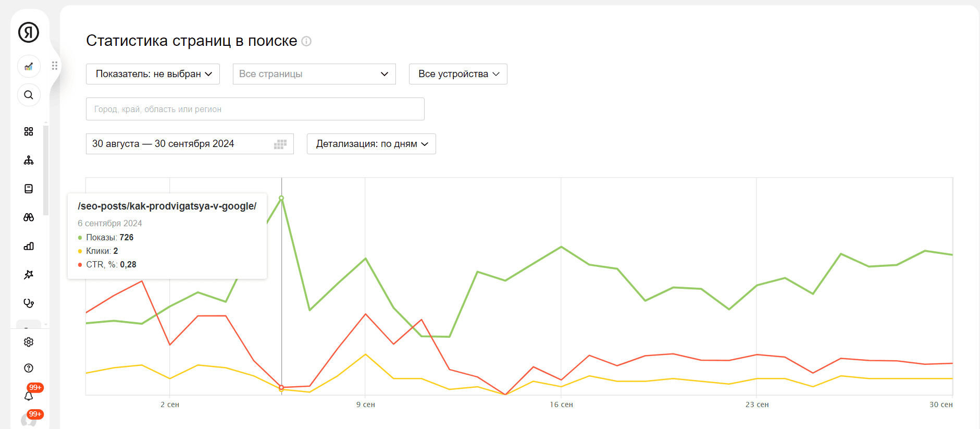Click the '9 сен' axis label

366,405
